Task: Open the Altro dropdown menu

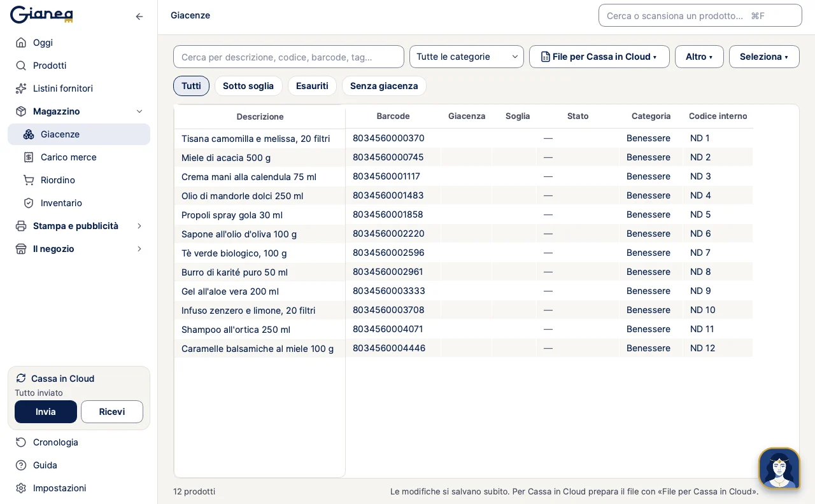Action: click(699, 57)
